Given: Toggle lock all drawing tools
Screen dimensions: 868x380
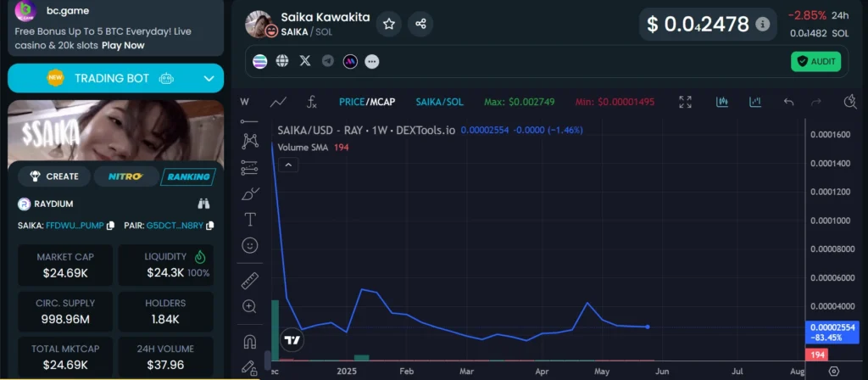Looking at the screenshot, I should pyautogui.click(x=250, y=368).
